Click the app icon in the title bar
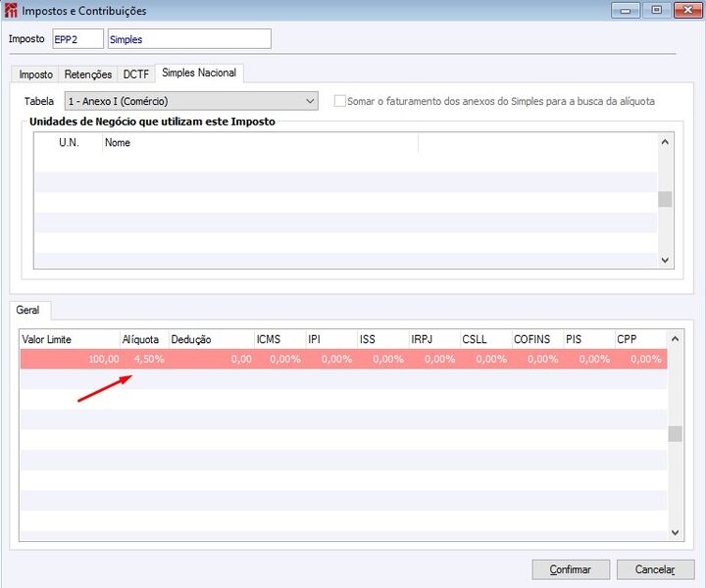The image size is (706, 588). point(11,11)
